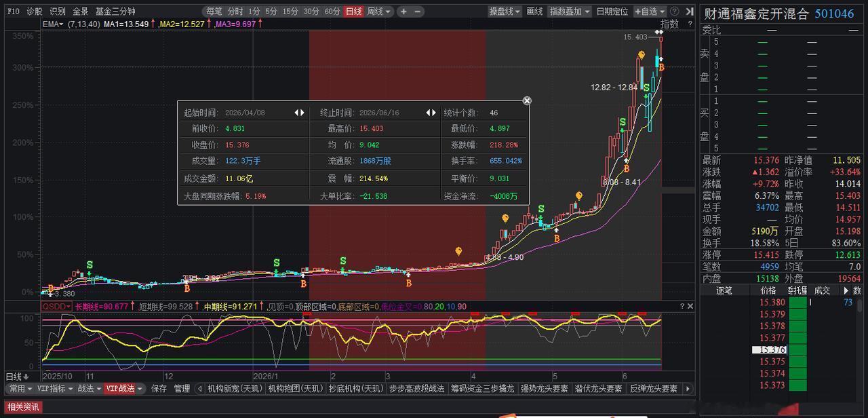Select the 机构新宠(天玑) strategy tab
The height and width of the screenshot is (418, 868).
(x=234, y=389)
